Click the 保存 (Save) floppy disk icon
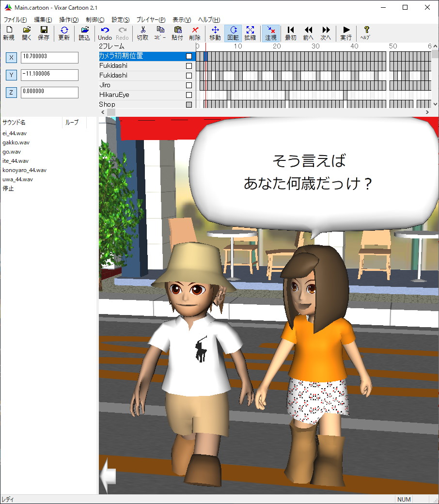 (x=44, y=33)
